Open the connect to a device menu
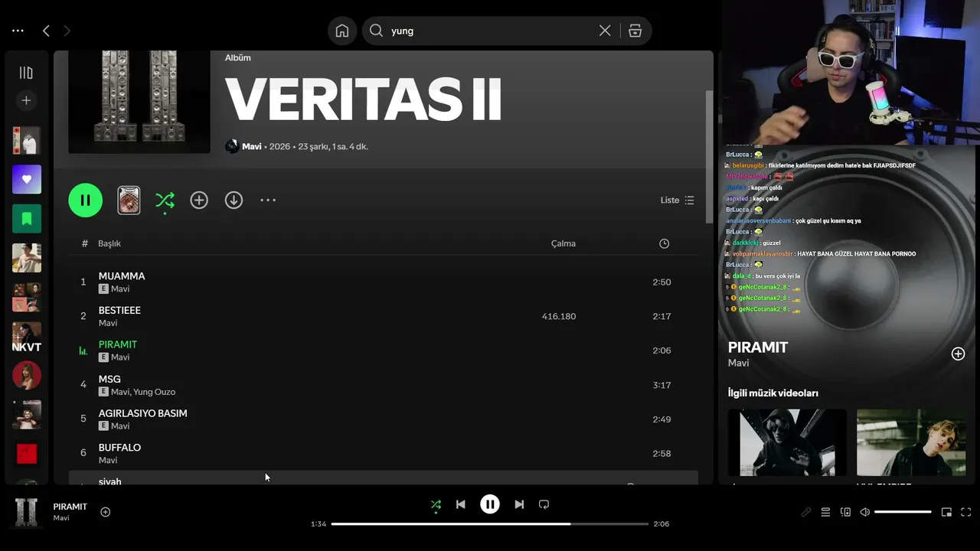The width and height of the screenshot is (980, 551). click(x=845, y=512)
